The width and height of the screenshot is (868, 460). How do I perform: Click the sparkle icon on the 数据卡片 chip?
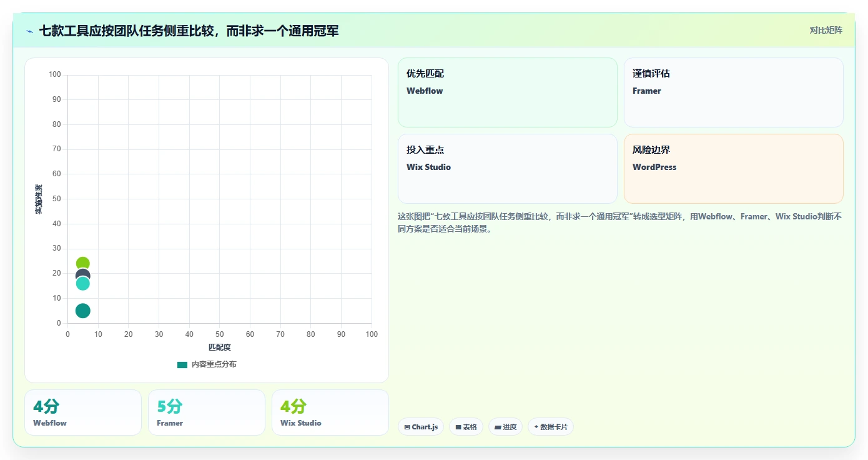[x=536, y=427]
